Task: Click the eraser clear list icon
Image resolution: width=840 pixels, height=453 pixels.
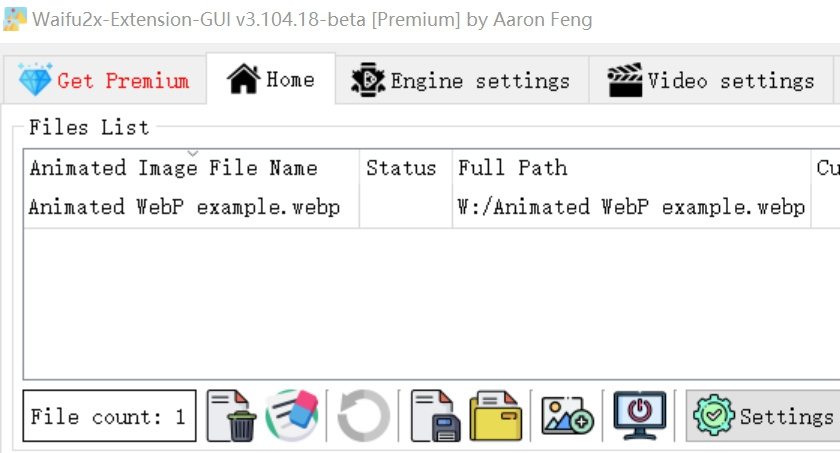Action: pyautogui.click(x=292, y=415)
